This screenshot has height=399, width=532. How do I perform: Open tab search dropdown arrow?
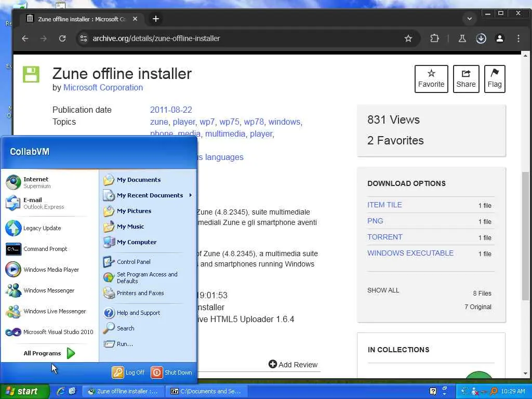(470, 19)
